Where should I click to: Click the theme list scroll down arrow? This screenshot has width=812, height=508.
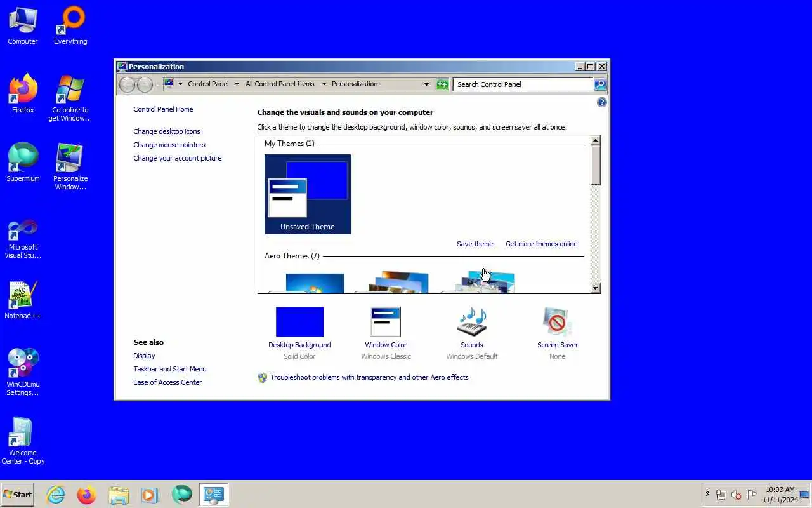pos(595,288)
